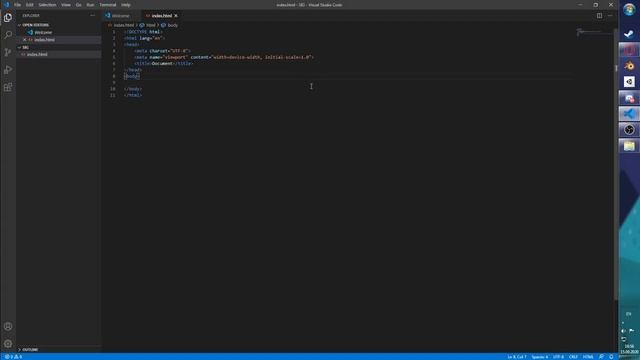This screenshot has height=360, width=640.
Task: Expand the Outline section
Action: pos(29,350)
